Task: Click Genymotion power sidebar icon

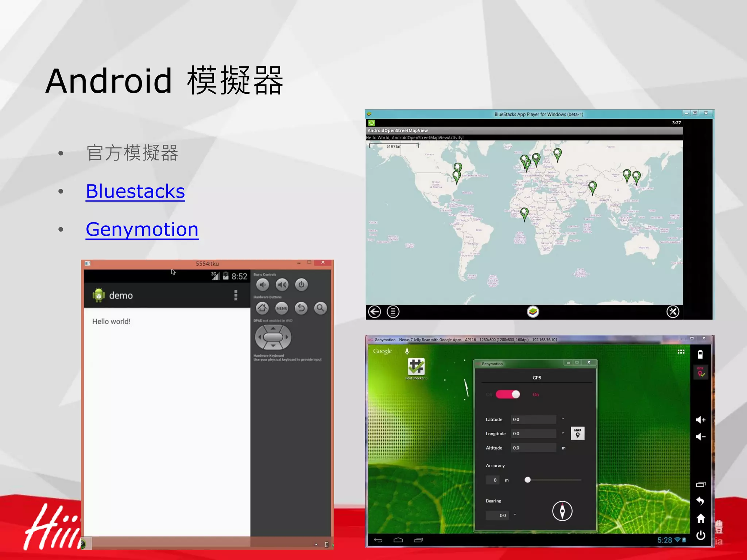Action: coord(701,536)
